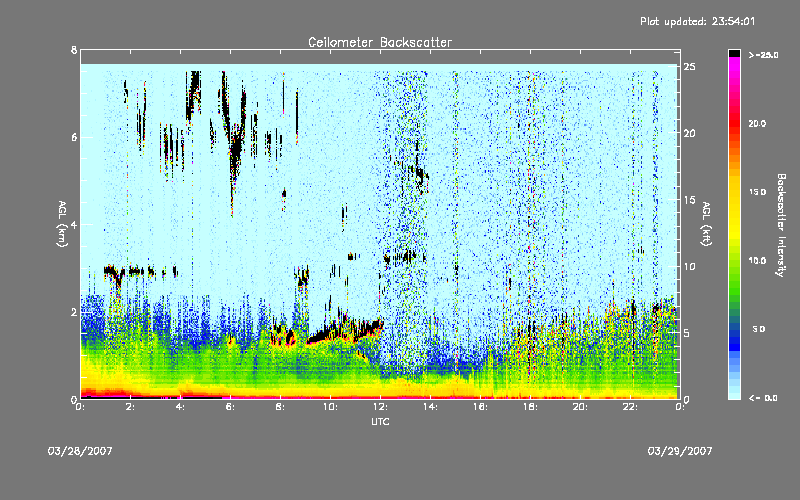Viewport: 800px width, 500px height.
Task: Click the '14:' hour tick on UTC axis
Action: click(431, 407)
